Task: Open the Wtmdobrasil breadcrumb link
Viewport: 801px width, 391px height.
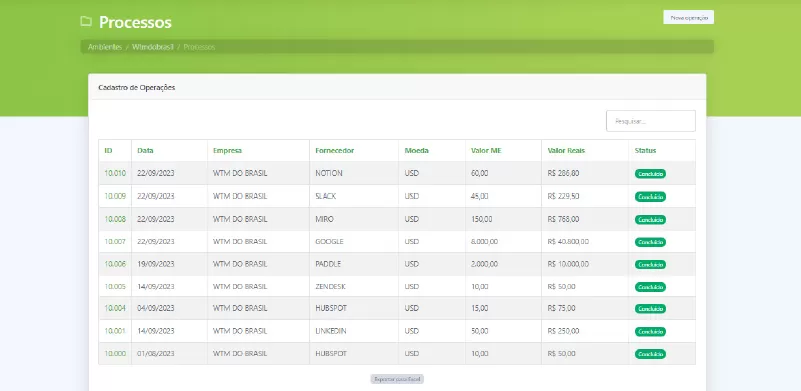Action: pos(153,47)
